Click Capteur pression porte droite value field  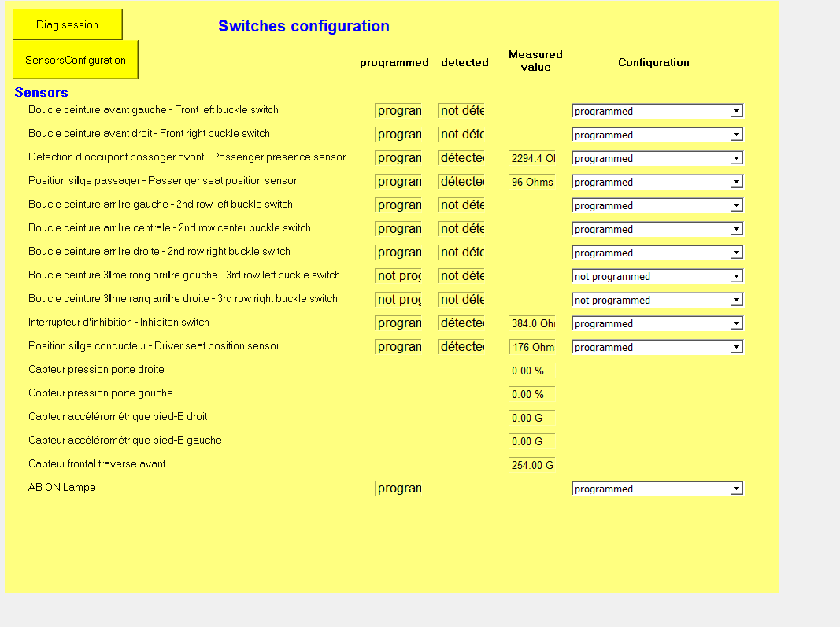[532, 371]
